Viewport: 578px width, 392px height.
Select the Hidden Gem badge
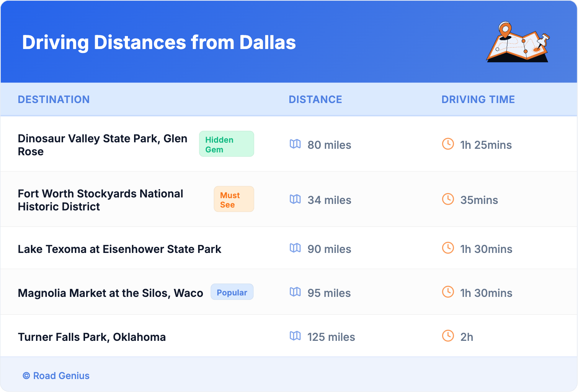pyautogui.click(x=226, y=144)
